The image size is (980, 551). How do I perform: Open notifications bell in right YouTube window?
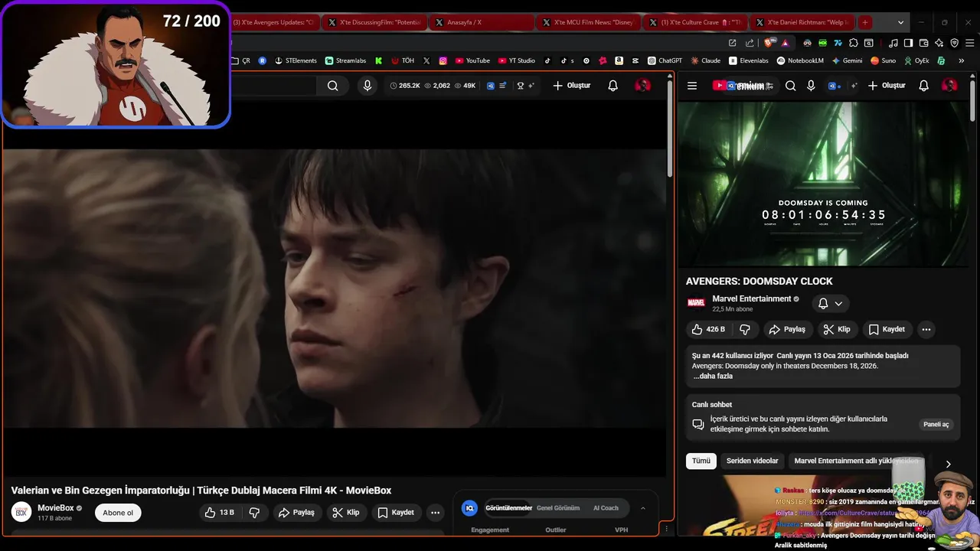coord(924,86)
